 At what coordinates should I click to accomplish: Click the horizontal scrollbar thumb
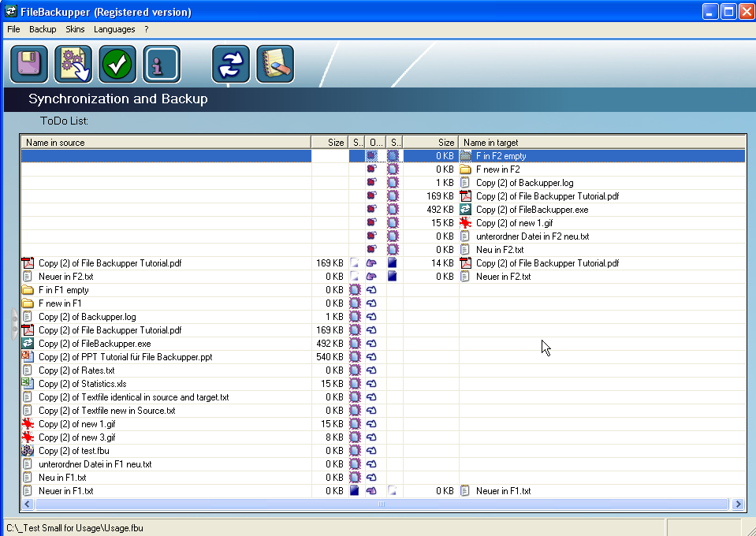(382, 504)
